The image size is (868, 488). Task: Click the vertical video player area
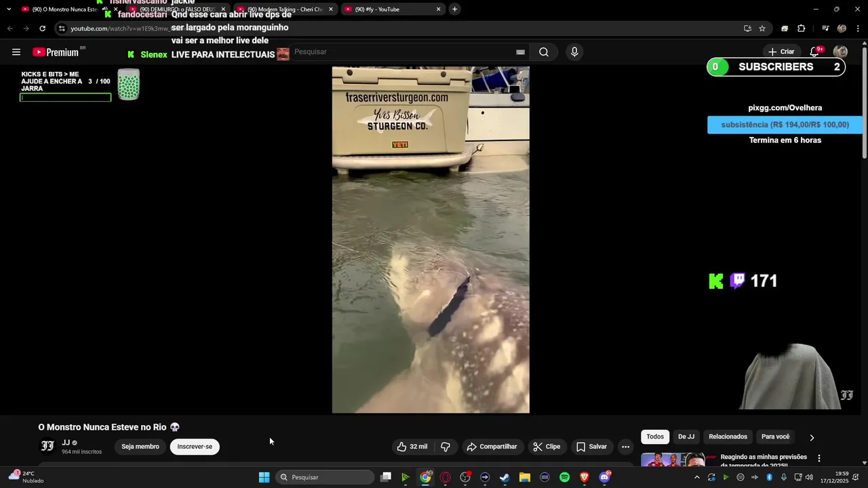(431, 240)
